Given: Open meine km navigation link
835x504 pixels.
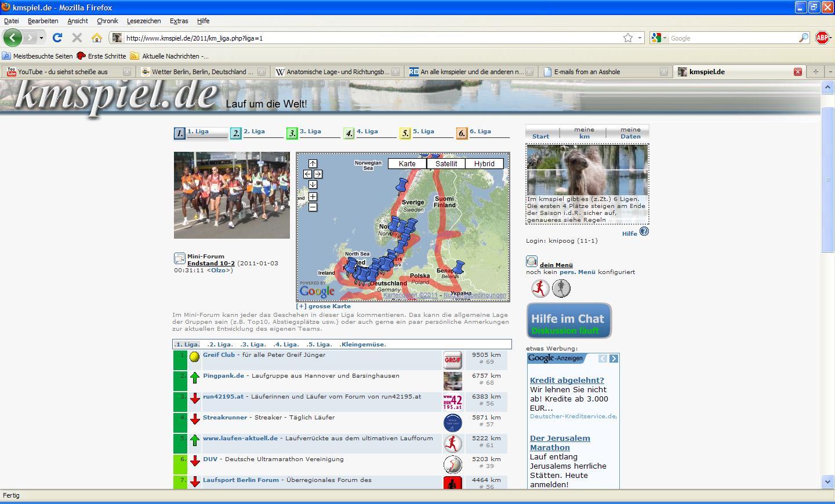Looking at the screenshot, I should (584, 133).
